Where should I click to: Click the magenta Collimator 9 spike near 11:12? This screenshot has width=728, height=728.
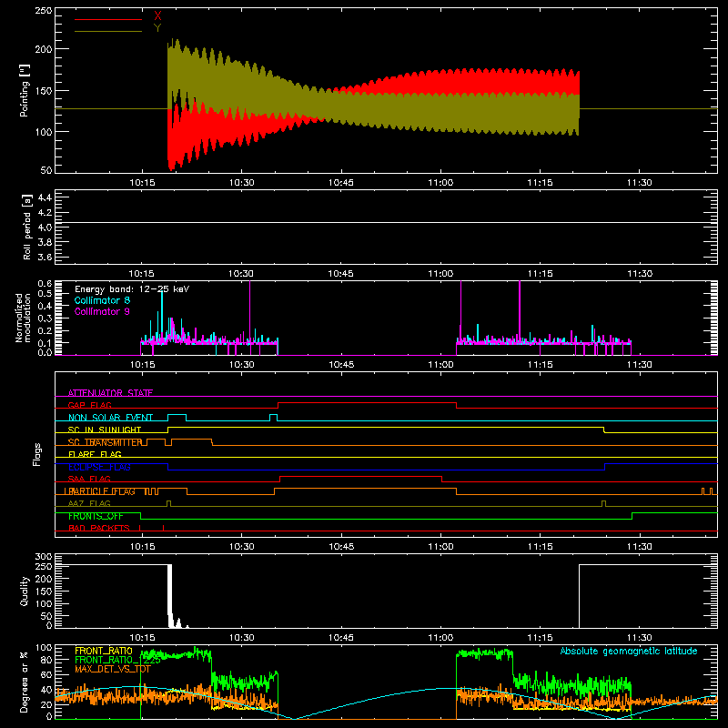click(520, 311)
